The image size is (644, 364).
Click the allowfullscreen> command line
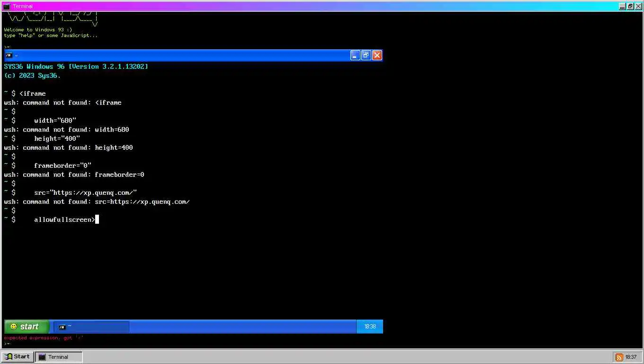[x=50, y=219]
